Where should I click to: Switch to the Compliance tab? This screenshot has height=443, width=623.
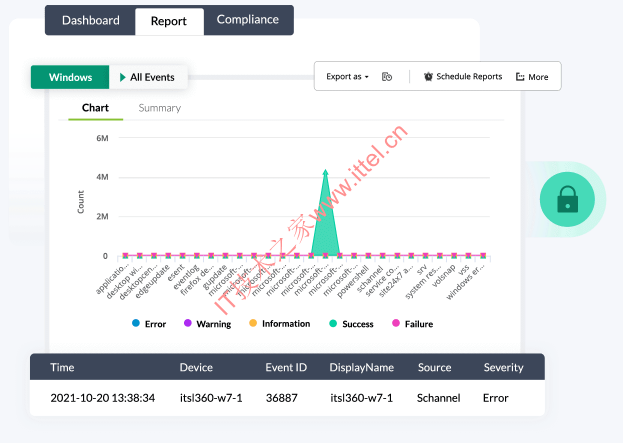click(248, 20)
